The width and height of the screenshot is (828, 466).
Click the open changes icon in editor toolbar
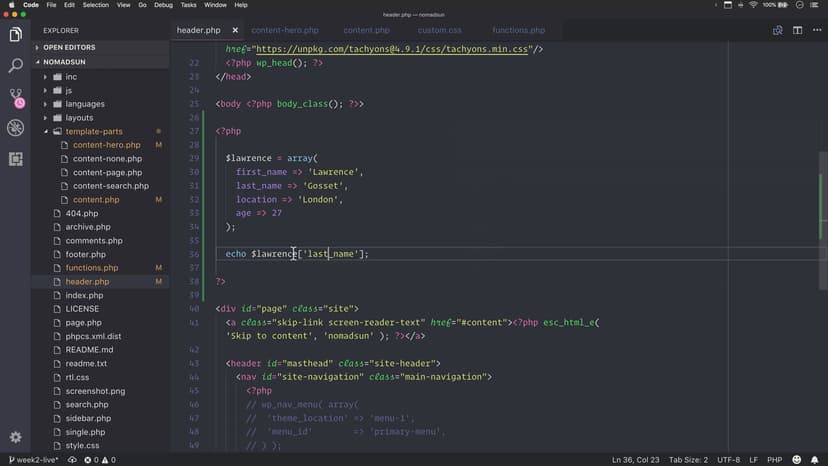pos(776,31)
